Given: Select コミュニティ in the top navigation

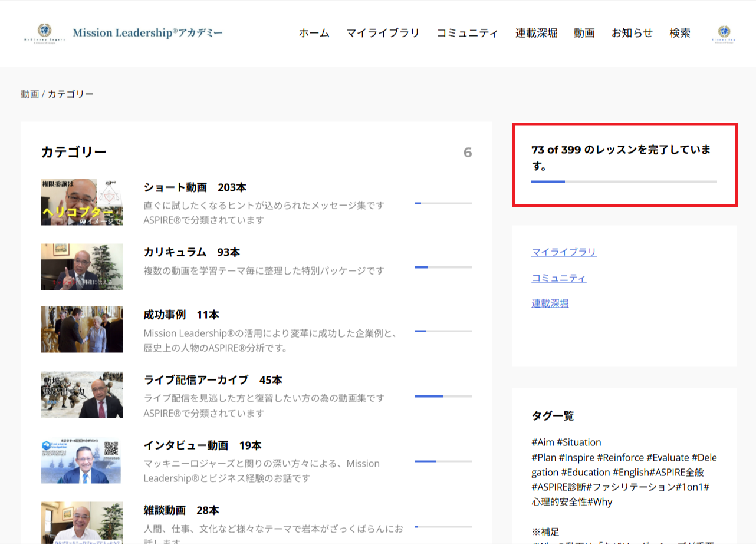Looking at the screenshot, I should click(x=467, y=33).
